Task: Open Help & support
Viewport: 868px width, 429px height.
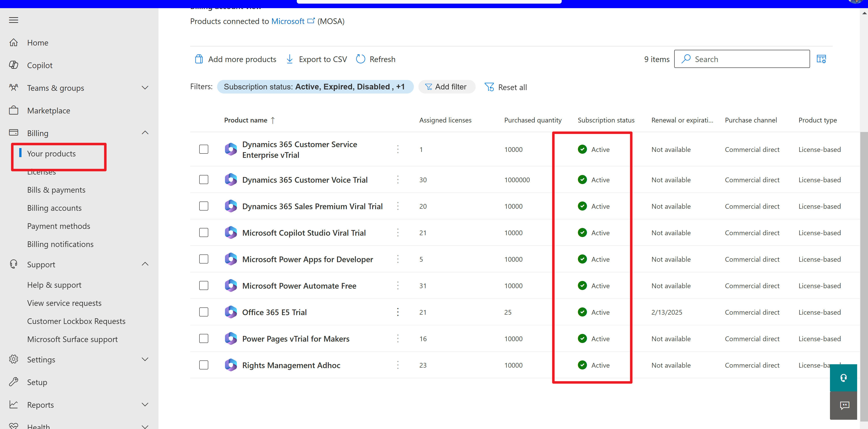Action: [x=54, y=285]
